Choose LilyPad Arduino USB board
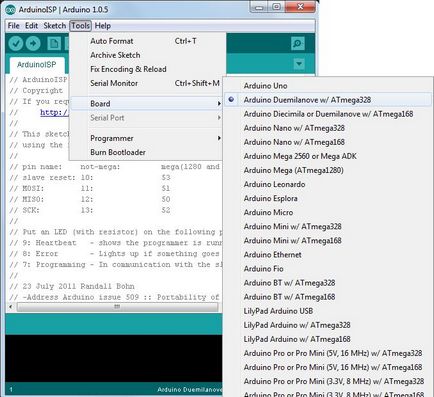The width and height of the screenshot is (434, 397). point(328,311)
